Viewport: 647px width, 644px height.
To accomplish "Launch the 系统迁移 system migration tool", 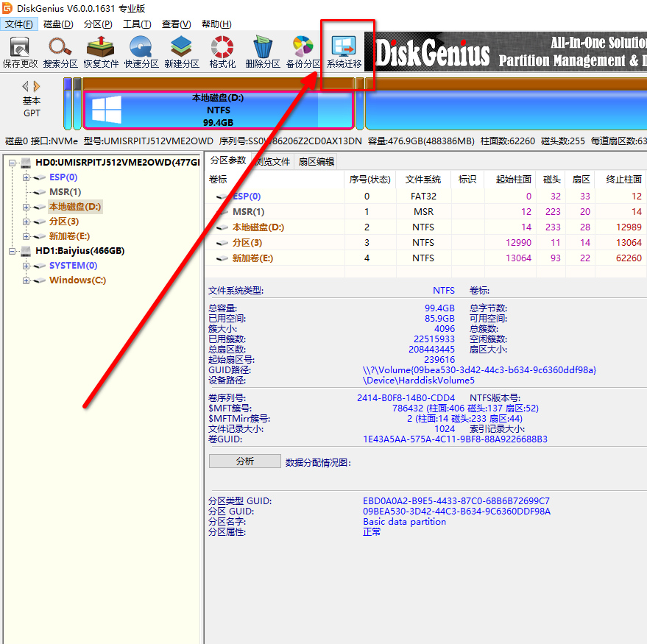I will coord(344,52).
